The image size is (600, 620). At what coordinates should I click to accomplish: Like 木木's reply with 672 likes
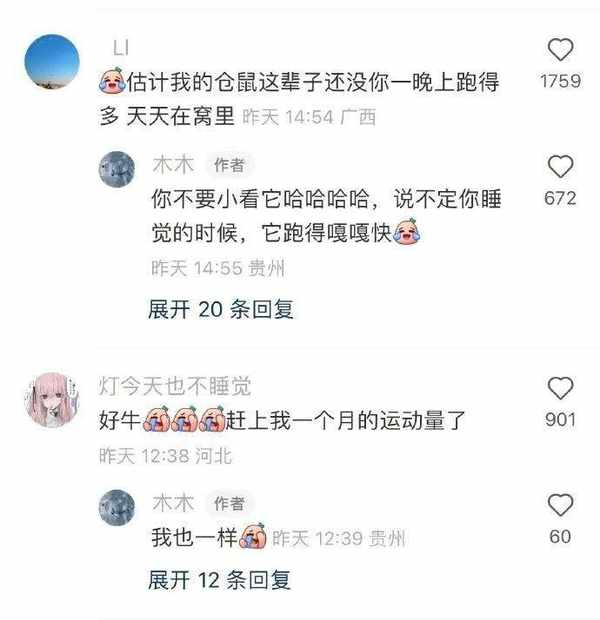560,166
